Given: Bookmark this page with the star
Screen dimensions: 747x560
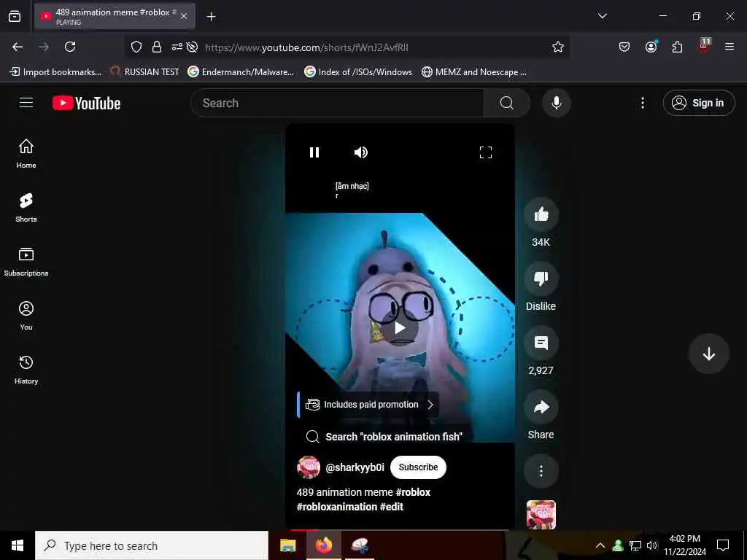Looking at the screenshot, I should [x=558, y=47].
